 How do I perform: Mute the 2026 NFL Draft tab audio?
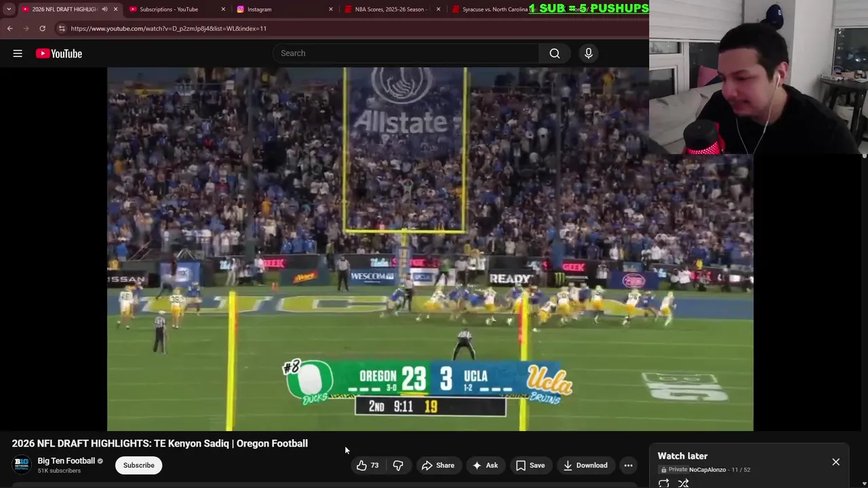pos(104,9)
